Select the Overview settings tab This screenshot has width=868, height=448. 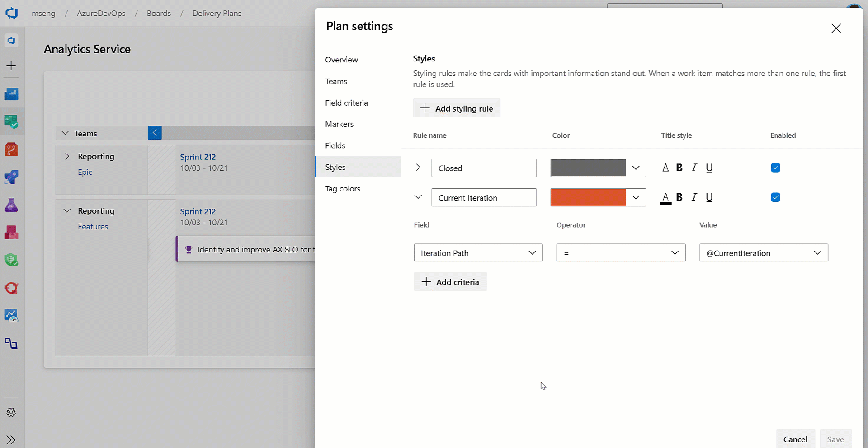[x=358, y=60]
